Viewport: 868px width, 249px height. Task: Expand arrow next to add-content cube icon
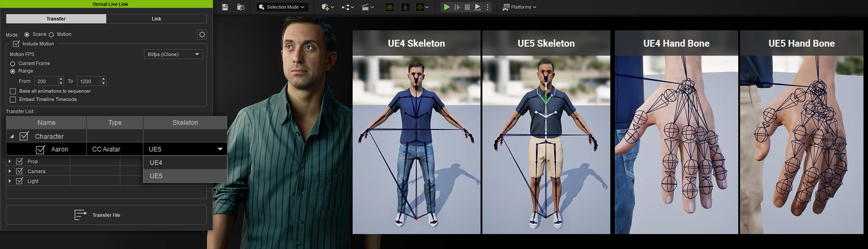[333, 7]
